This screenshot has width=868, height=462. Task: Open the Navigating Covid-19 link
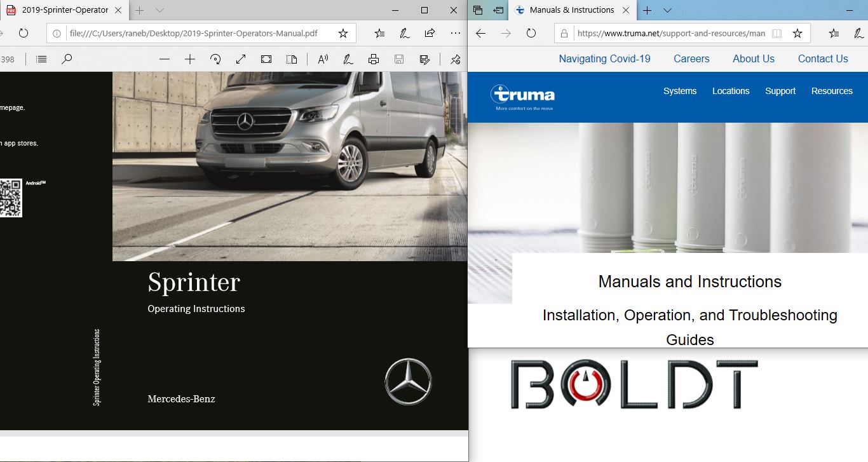[x=604, y=58]
